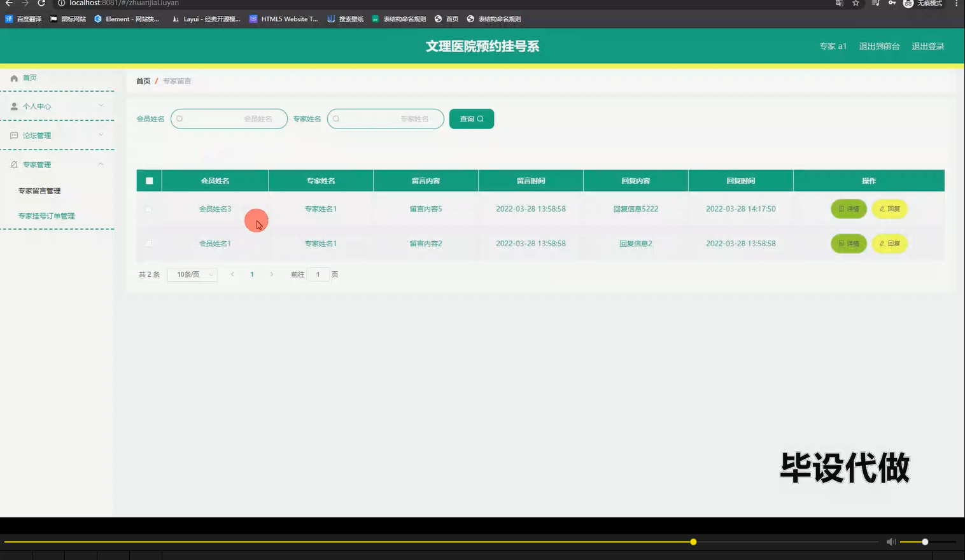Open the browser three-dot menu

956,3
